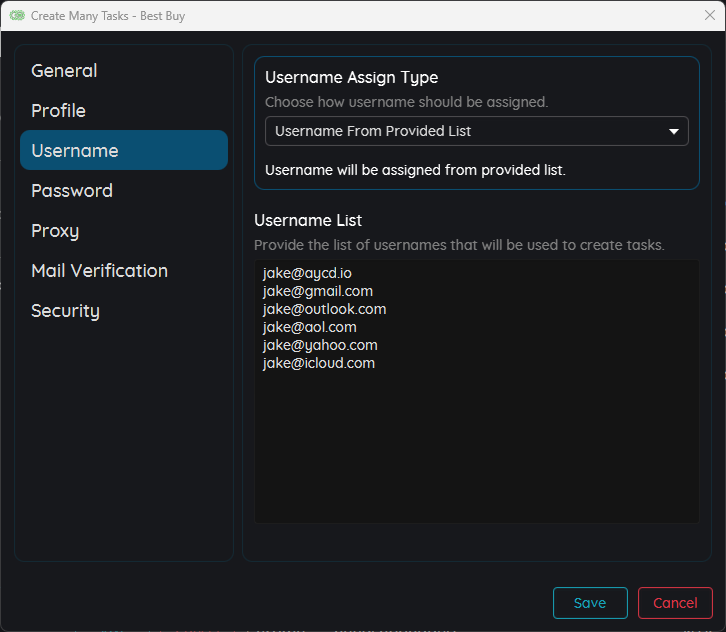Place cursor on jake@aol.com entry
The width and height of the screenshot is (726, 632).
tap(309, 327)
